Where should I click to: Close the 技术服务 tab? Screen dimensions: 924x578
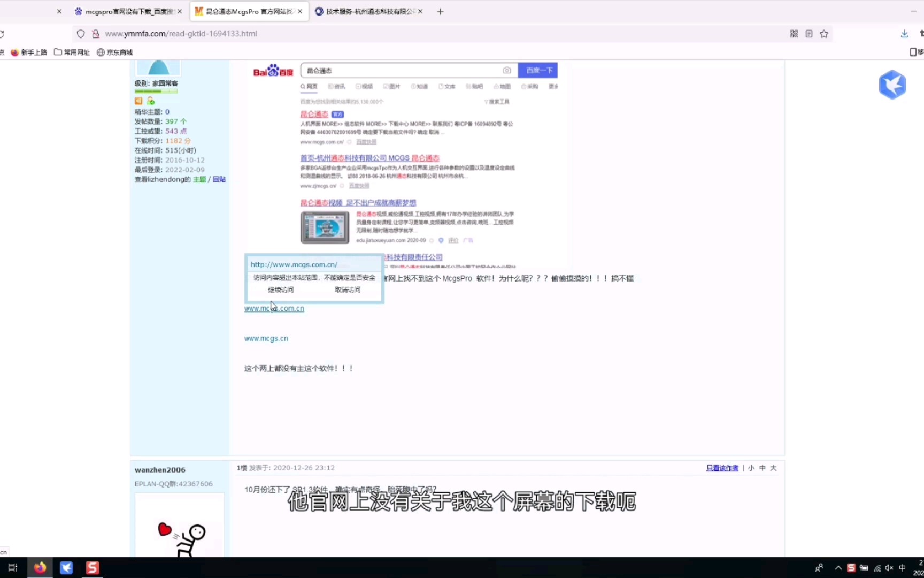coord(420,11)
